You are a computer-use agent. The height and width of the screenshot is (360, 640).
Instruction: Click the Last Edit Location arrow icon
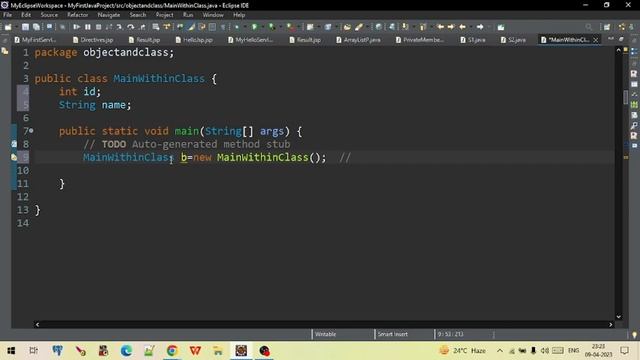click(440, 27)
